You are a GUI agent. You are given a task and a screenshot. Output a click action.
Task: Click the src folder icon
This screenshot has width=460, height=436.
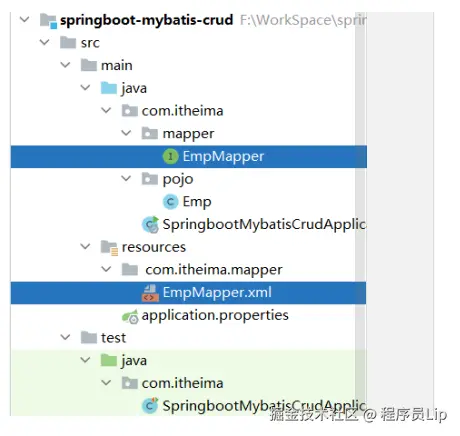coord(68,43)
